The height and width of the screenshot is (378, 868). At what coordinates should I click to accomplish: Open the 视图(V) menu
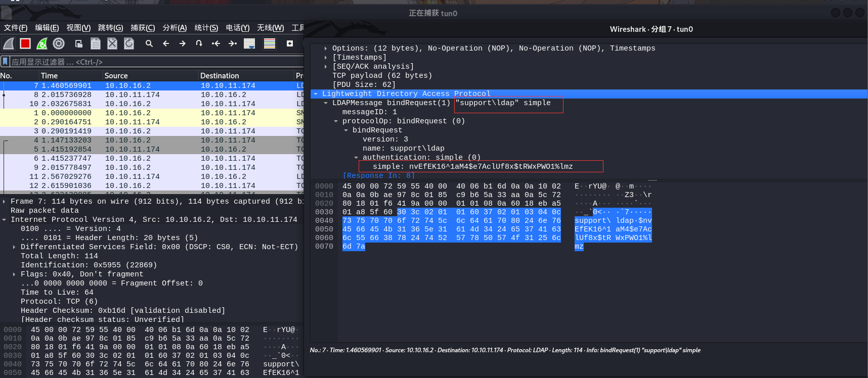point(78,28)
